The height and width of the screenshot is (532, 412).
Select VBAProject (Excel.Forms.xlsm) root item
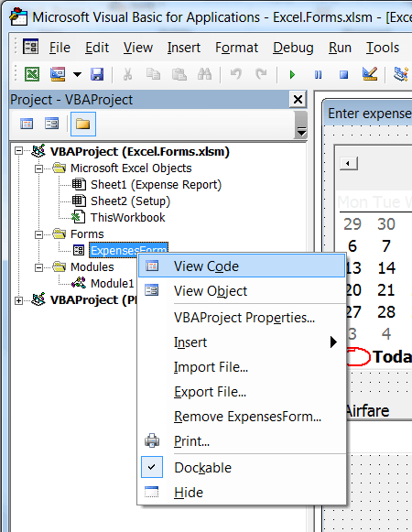(x=140, y=151)
